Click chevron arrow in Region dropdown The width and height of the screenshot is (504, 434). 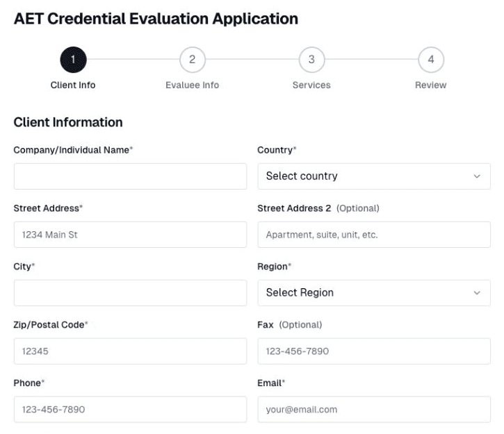(x=477, y=293)
